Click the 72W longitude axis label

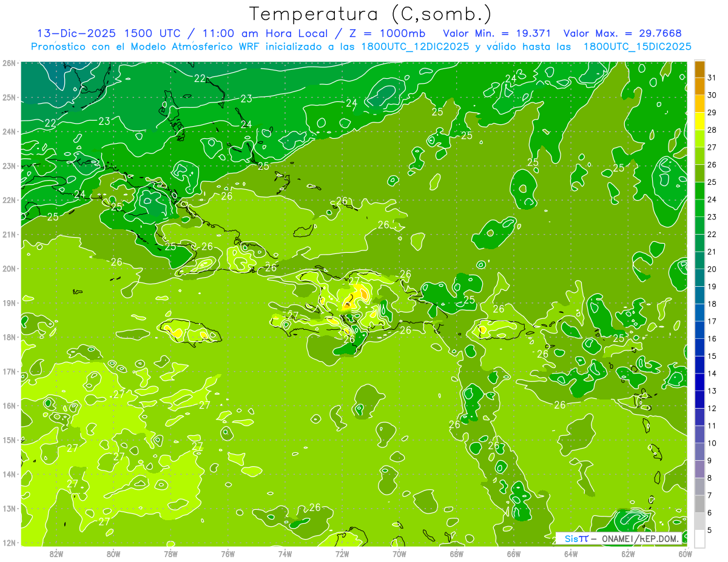(342, 554)
